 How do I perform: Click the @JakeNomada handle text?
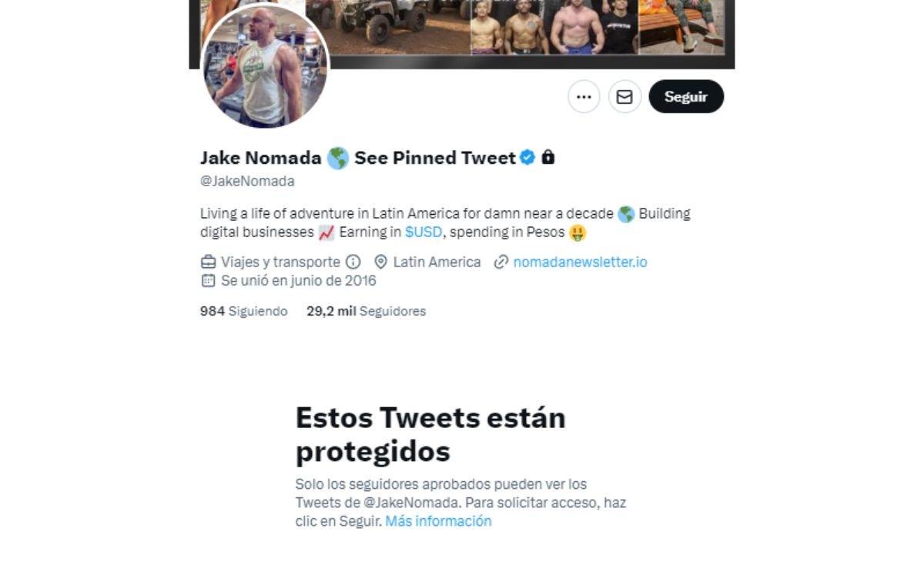(247, 181)
